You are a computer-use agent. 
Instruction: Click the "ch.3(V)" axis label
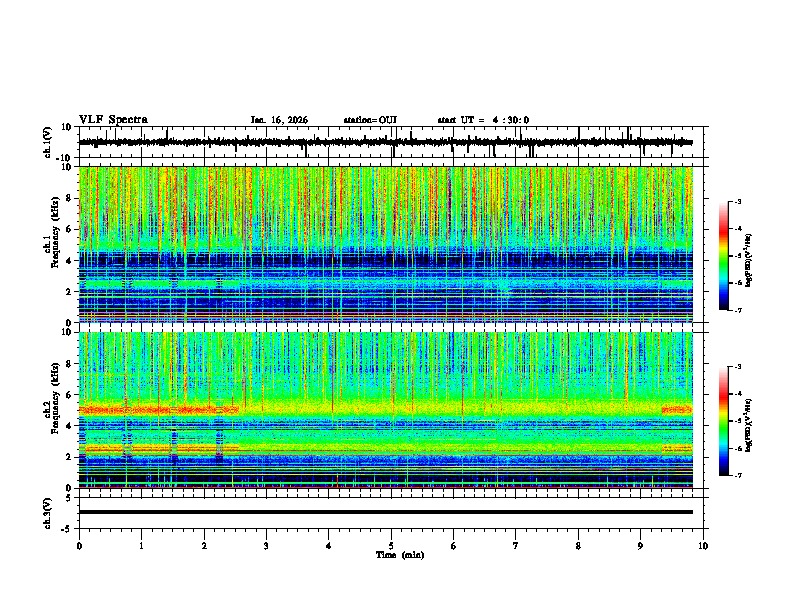[48, 513]
